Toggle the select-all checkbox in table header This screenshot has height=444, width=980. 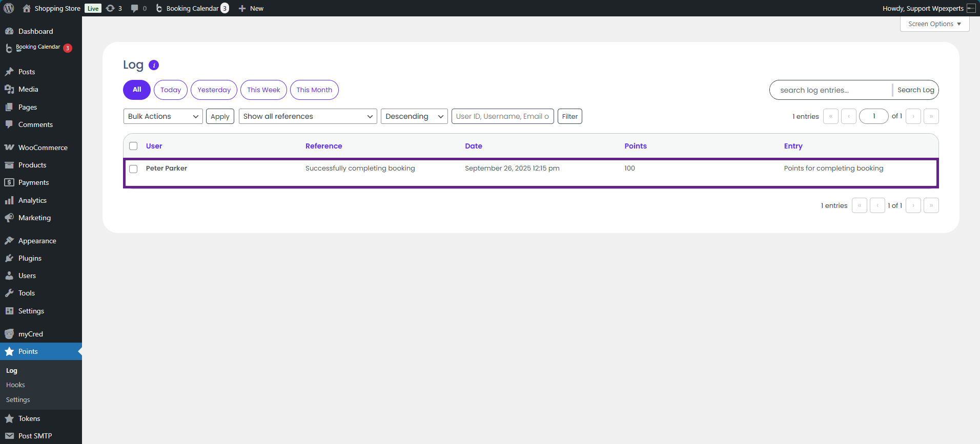point(133,146)
